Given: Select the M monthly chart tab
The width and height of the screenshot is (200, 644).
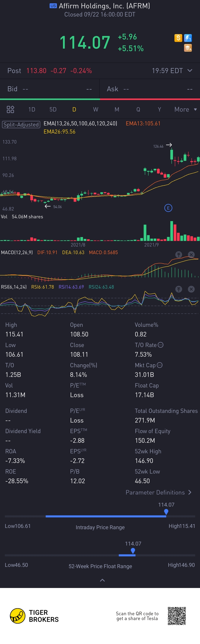Looking at the screenshot, I should tap(117, 109).
